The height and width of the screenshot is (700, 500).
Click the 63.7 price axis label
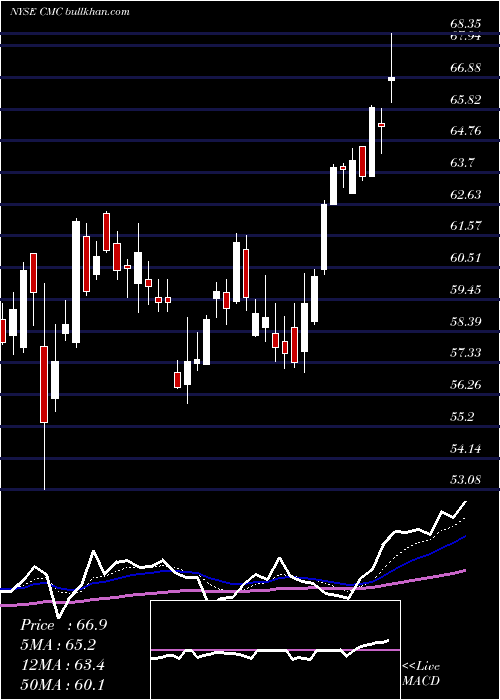462,163
